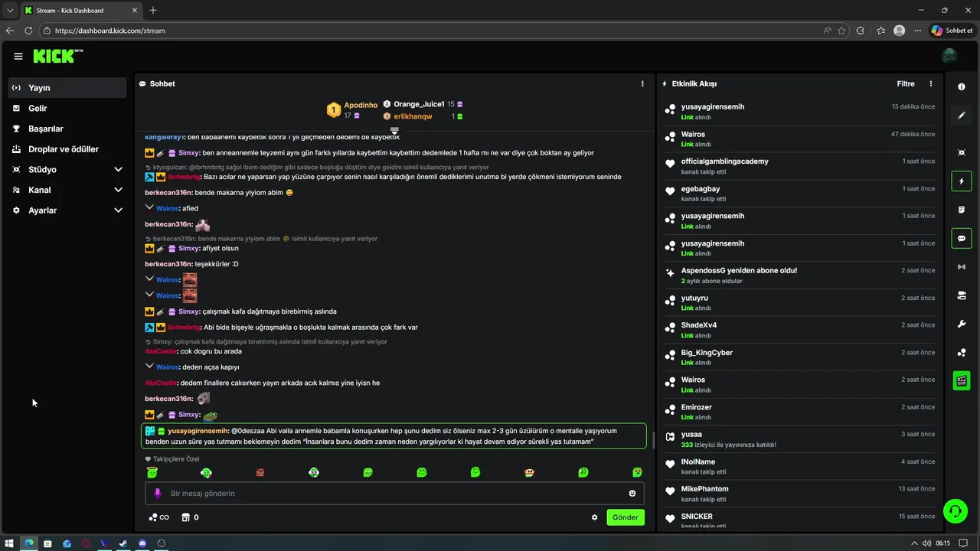This screenshot has height=551, width=980.
Task: Click the wrench tools icon in the right sidebar
Action: 962,324
